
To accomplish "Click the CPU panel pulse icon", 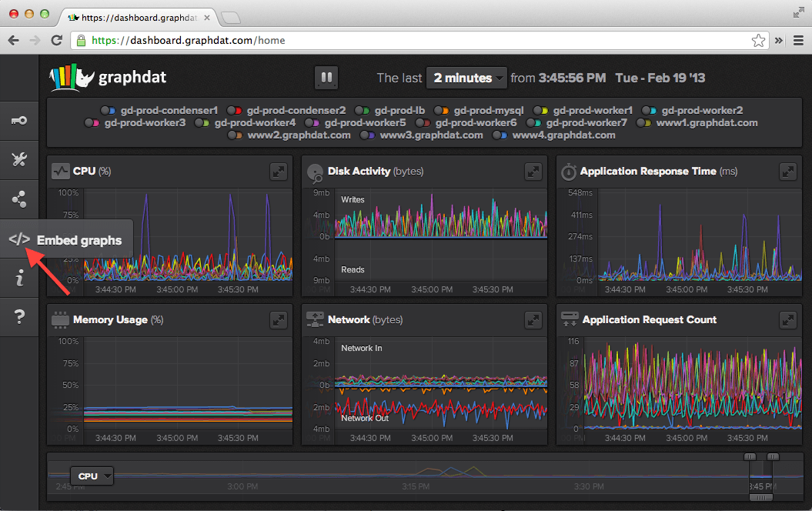I will 61,172.
